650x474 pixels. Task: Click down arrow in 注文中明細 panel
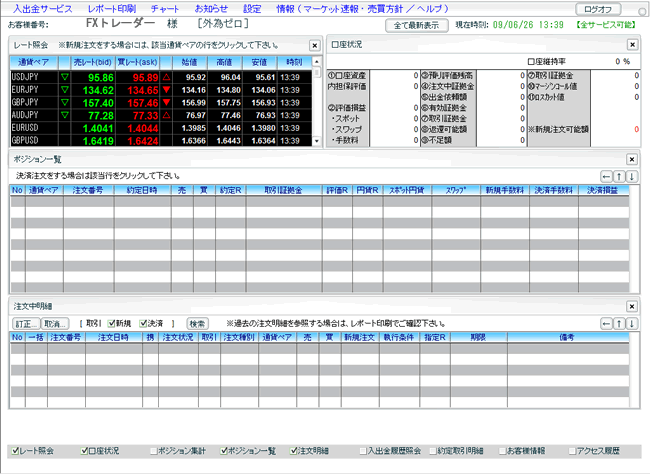631,323
